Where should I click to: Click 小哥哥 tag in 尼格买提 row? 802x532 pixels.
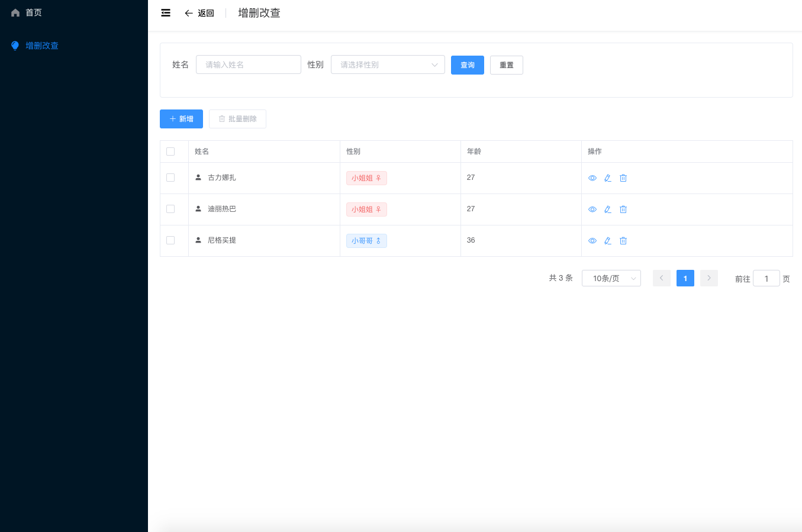366,241
